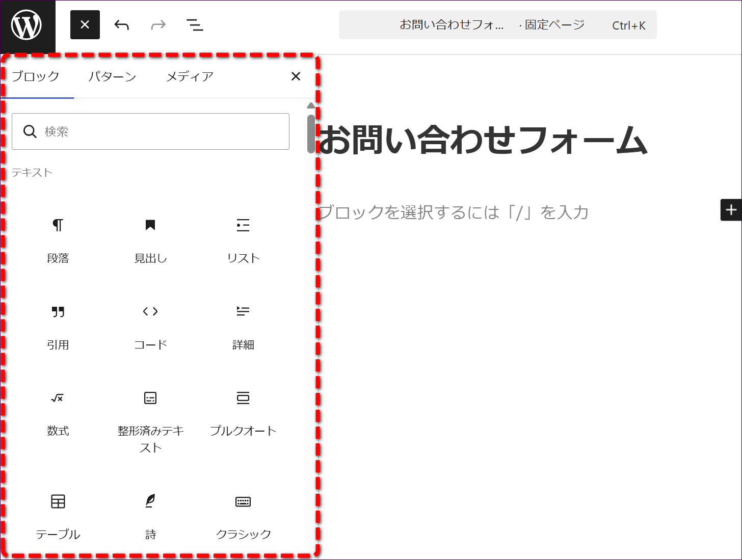Switch to the メディア tab
Viewport: 742px width, 560px height.
(190, 76)
